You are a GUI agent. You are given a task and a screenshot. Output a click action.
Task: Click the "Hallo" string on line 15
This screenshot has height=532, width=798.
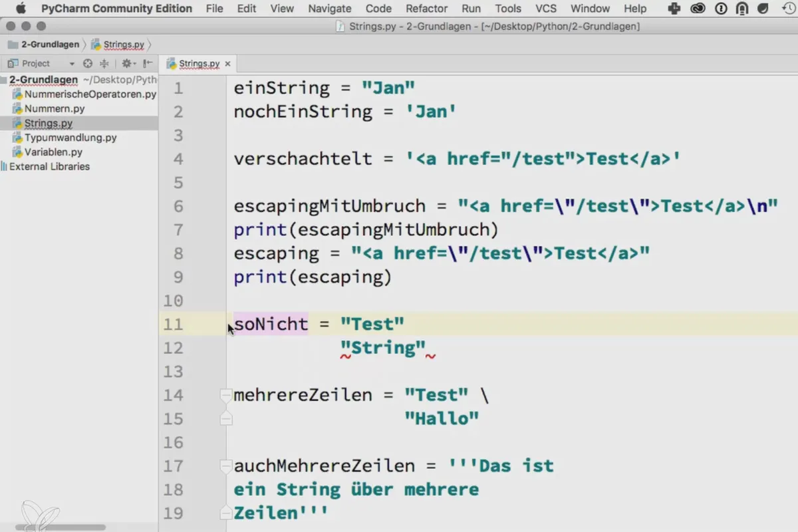442,419
